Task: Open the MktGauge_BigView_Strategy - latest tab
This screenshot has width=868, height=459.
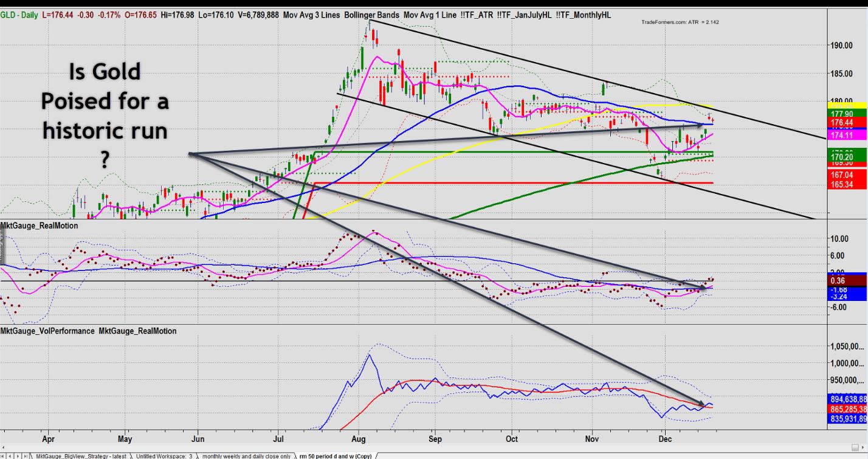Action: click(x=80, y=455)
